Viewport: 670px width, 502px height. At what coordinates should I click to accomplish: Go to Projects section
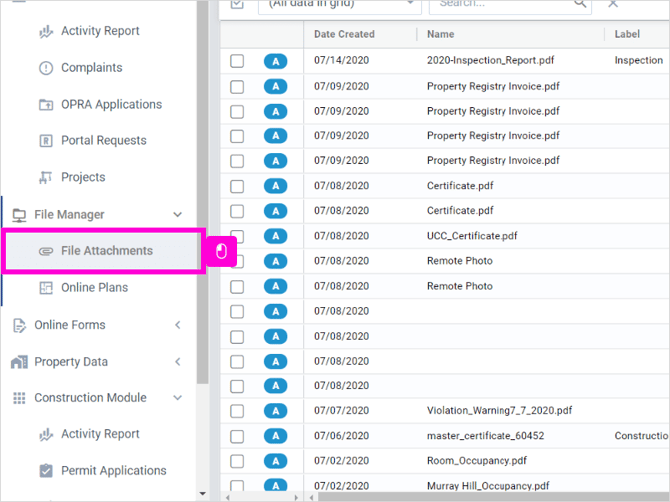pos(83,177)
